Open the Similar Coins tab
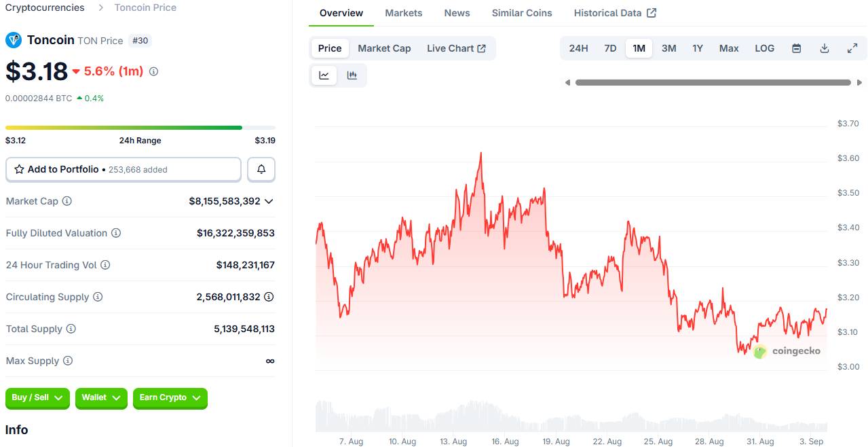Viewport: 868px width, 447px height. (x=522, y=13)
